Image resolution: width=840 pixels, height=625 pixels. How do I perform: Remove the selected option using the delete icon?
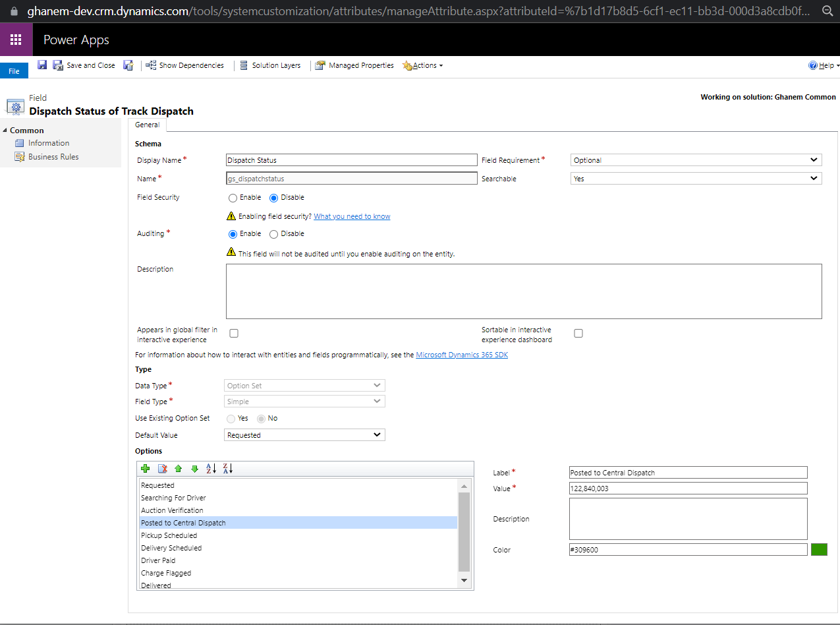pos(163,468)
